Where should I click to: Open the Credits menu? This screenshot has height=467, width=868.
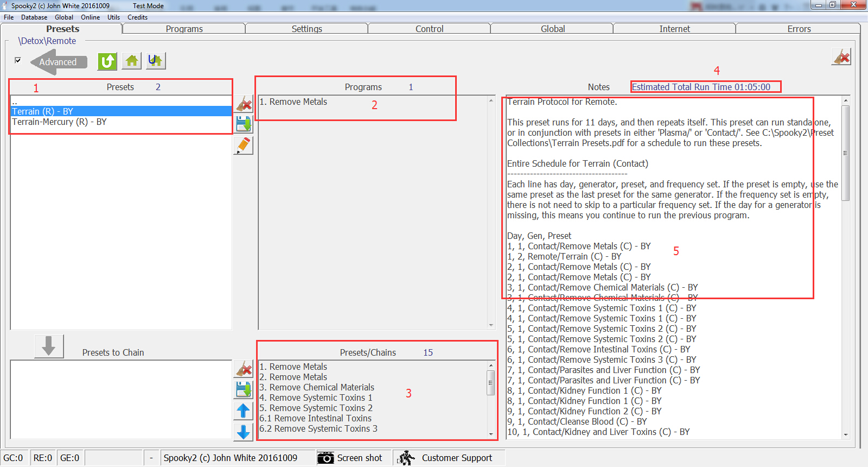[138, 17]
